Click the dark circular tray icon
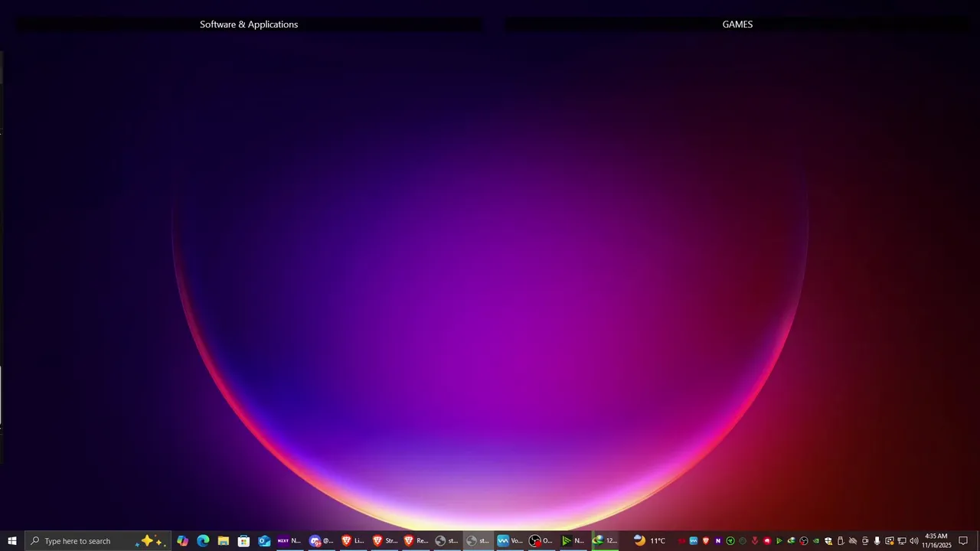Viewport: 980px width, 551px height. pyautogui.click(x=743, y=541)
